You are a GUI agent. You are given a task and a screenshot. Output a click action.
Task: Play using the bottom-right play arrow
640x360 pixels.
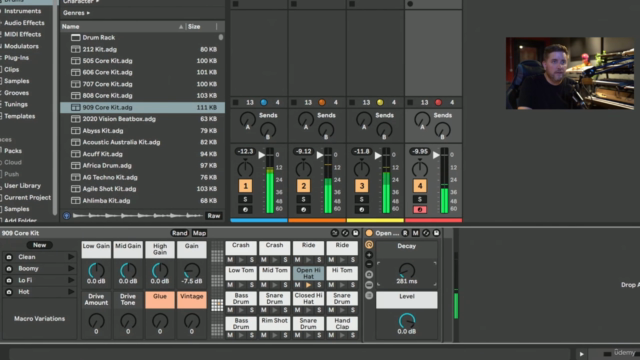582,354
